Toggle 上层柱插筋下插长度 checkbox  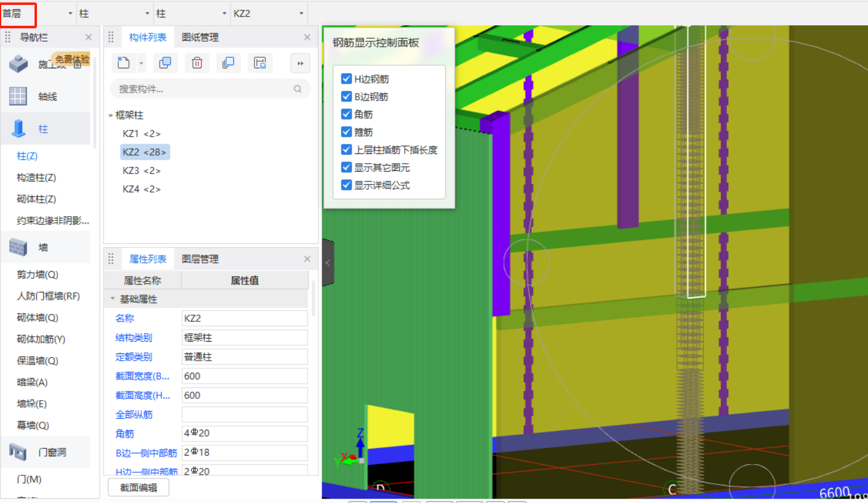click(x=346, y=150)
